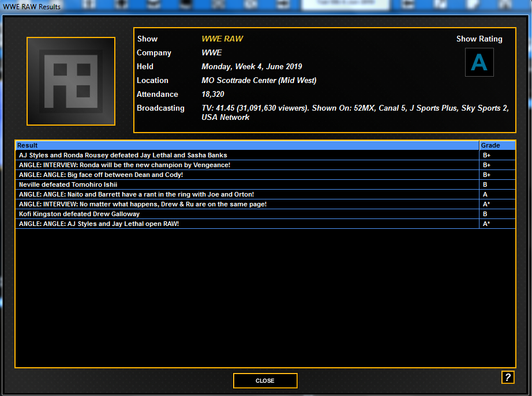Click the WWE RAW show logo thumbnail
Viewport: 532px width, 396px height.
click(71, 81)
